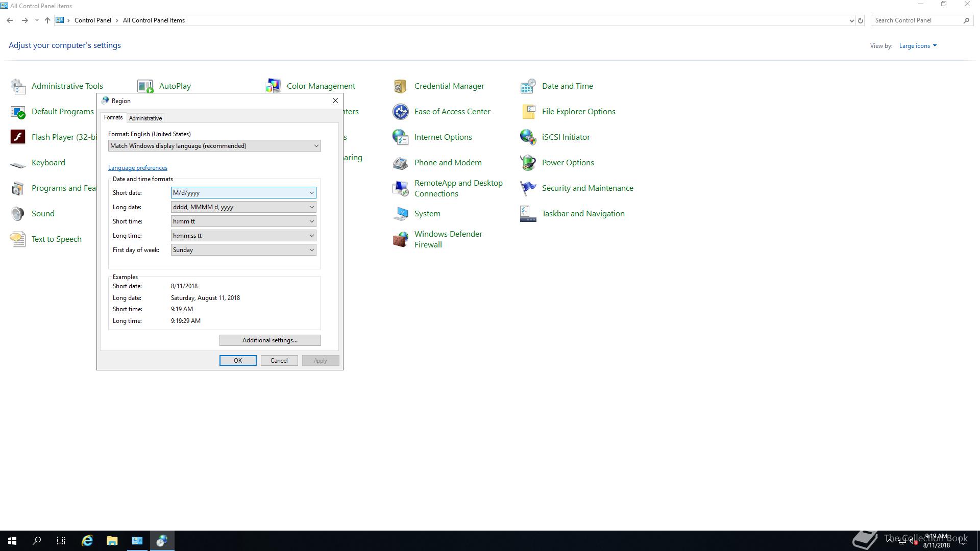Click the refresh button beside address bar
980x551 pixels.
[861, 20]
